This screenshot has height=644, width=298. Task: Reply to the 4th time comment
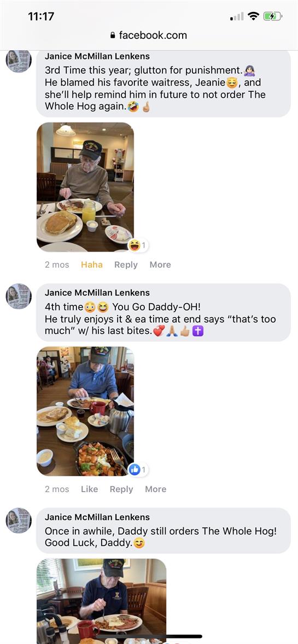121,489
